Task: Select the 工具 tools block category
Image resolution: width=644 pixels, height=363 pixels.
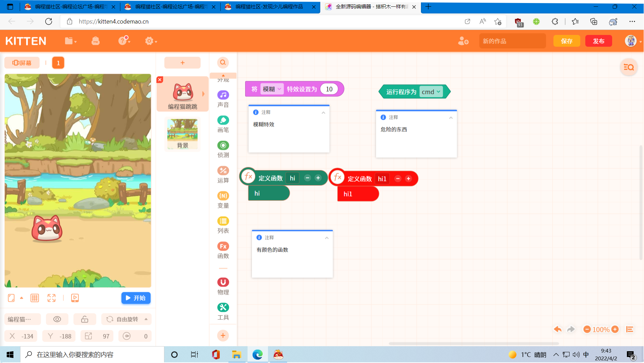Action: [x=223, y=312]
